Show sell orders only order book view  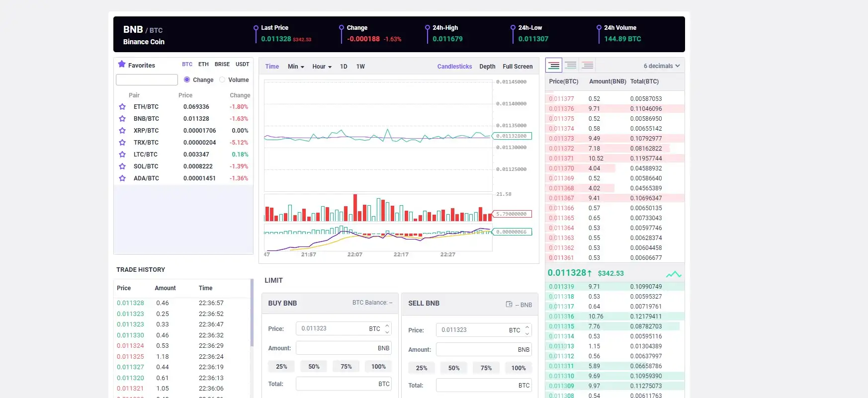tap(588, 66)
